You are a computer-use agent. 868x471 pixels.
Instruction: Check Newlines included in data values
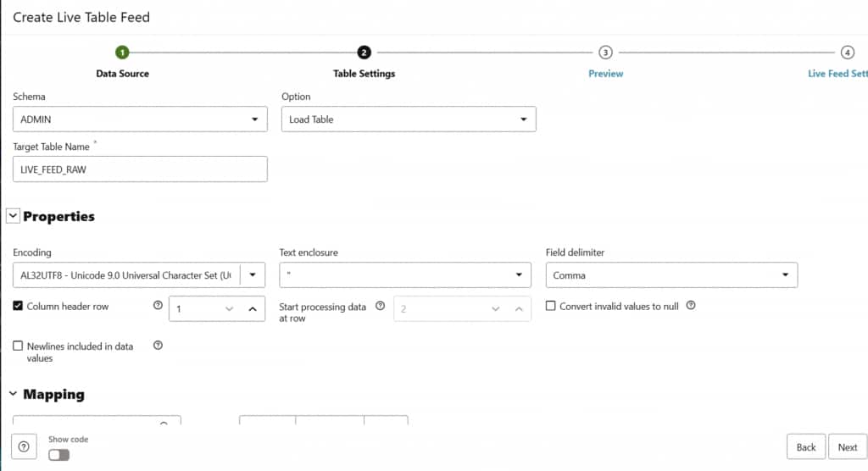(19, 346)
